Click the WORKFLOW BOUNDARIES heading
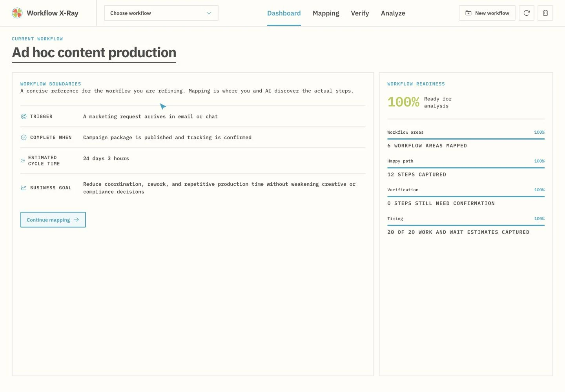 pyautogui.click(x=51, y=84)
